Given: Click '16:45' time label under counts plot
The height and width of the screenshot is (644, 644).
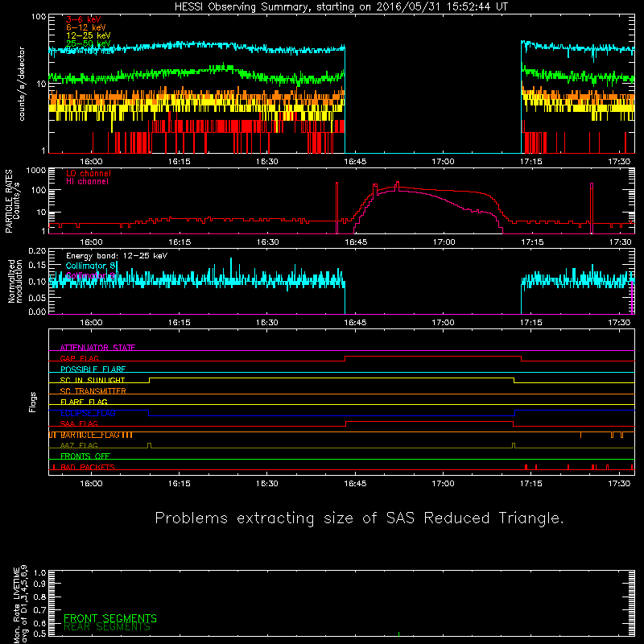Looking at the screenshot, I should (x=355, y=162).
